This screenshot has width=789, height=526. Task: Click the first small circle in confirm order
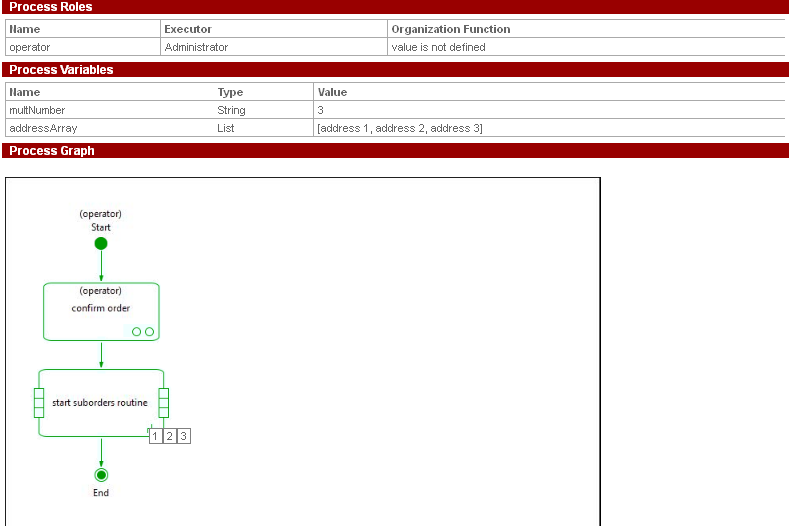point(136,331)
